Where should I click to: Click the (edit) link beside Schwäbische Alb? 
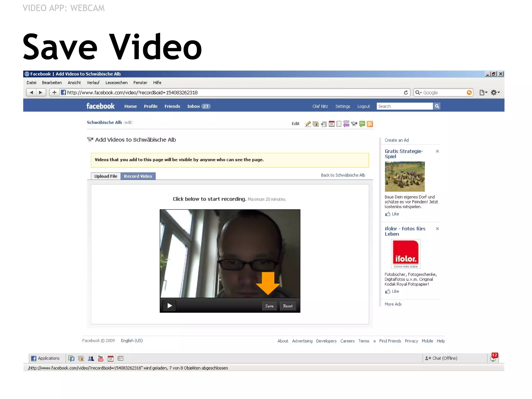click(x=128, y=122)
